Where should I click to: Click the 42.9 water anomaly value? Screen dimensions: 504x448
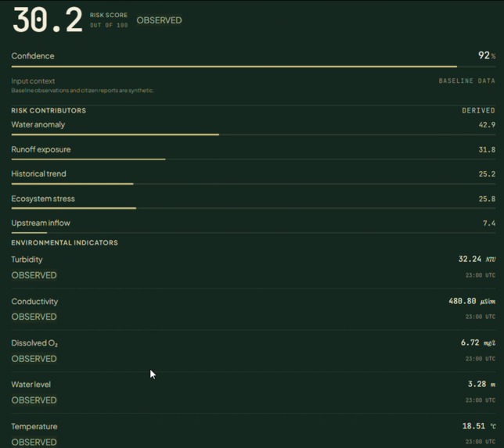click(487, 124)
